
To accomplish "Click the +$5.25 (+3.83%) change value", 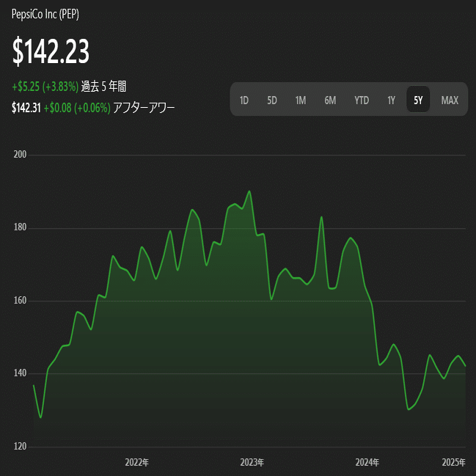I will pyautogui.click(x=45, y=87).
